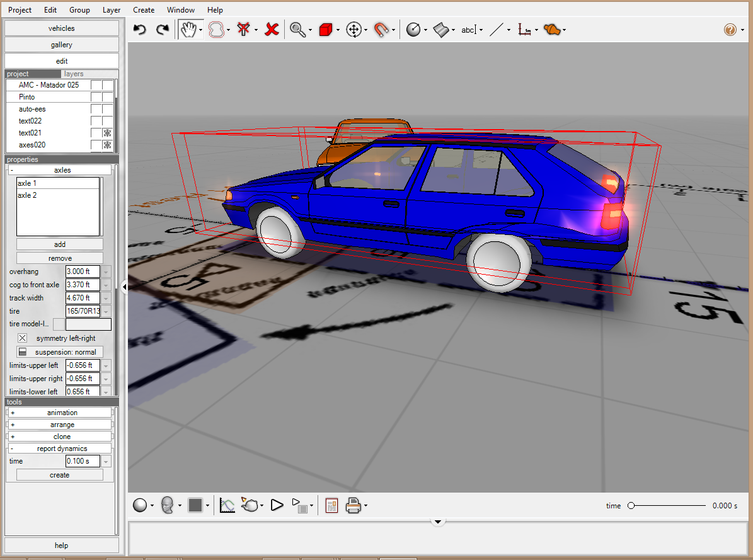
Task: Open the Create menu
Action: tap(144, 9)
